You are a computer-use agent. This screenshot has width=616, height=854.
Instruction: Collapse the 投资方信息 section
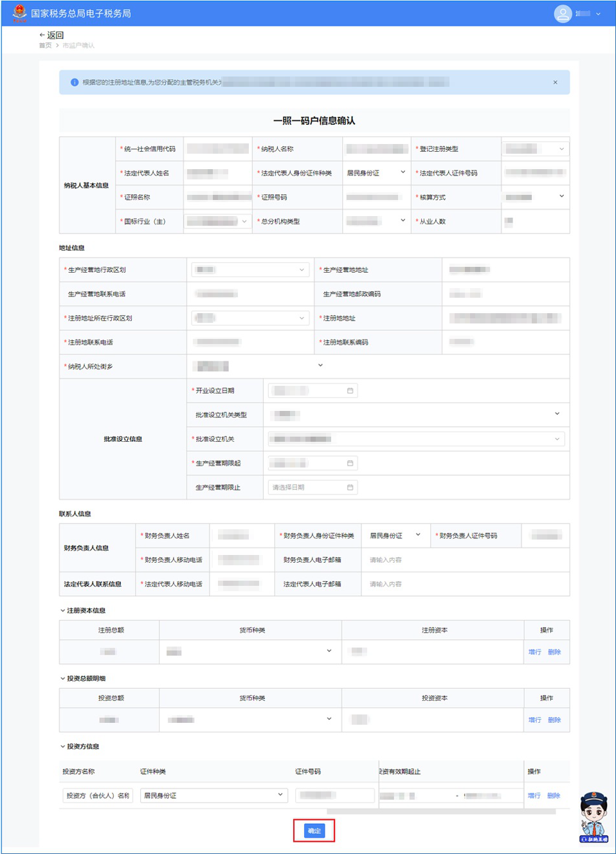click(63, 747)
